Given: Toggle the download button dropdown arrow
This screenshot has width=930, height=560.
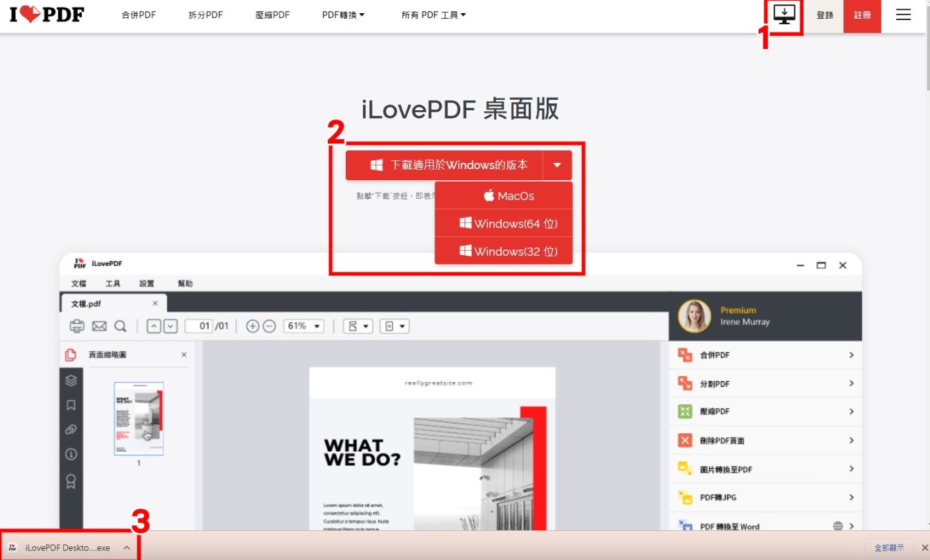Looking at the screenshot, I should tap(557, 166).
